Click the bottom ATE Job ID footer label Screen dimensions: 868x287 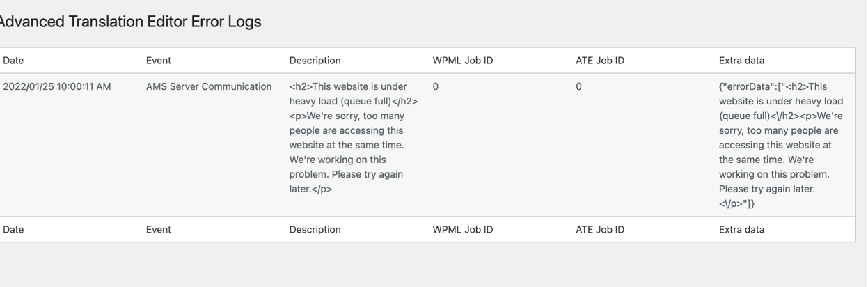click(600, 230)
